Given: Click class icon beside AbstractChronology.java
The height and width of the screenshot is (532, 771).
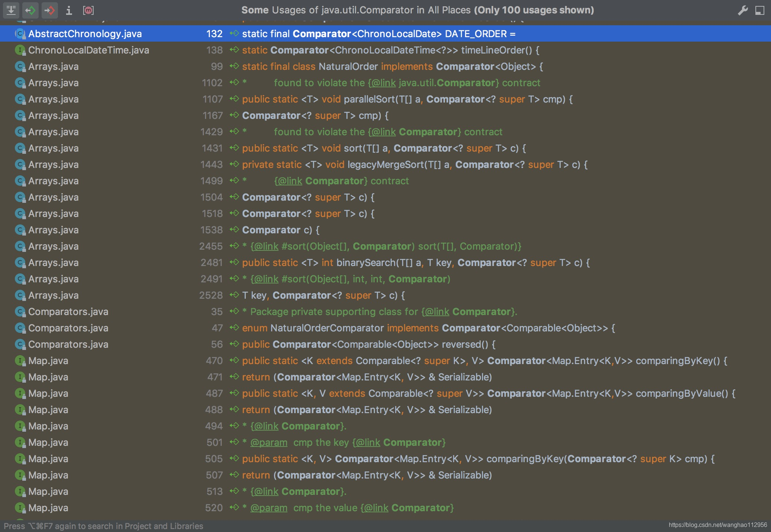Looking at the screenshot, I should coord(20,34).
